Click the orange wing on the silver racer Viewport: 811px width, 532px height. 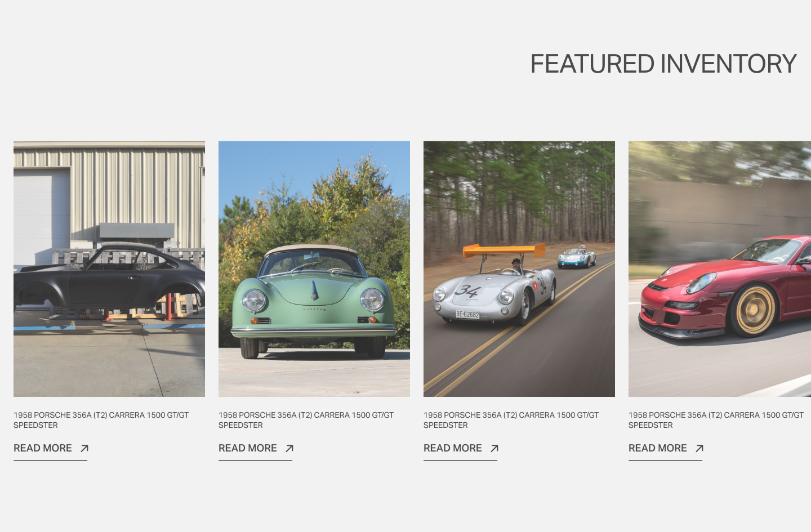point(503,250)
